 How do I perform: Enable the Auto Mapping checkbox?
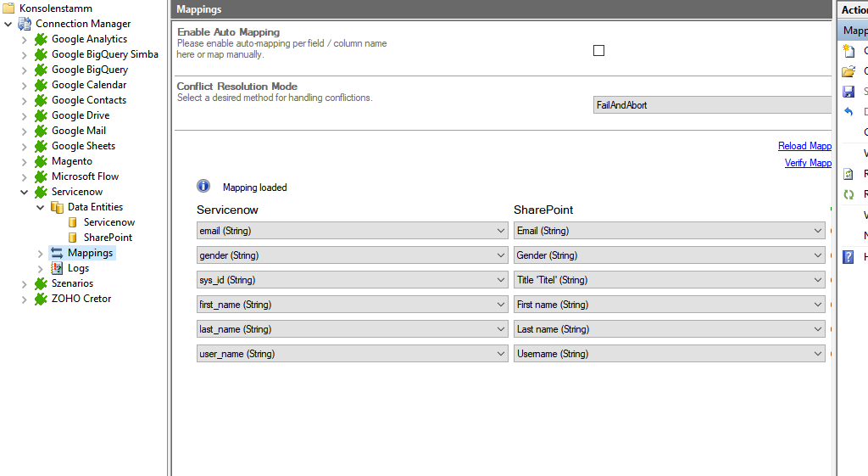(598, 51)
